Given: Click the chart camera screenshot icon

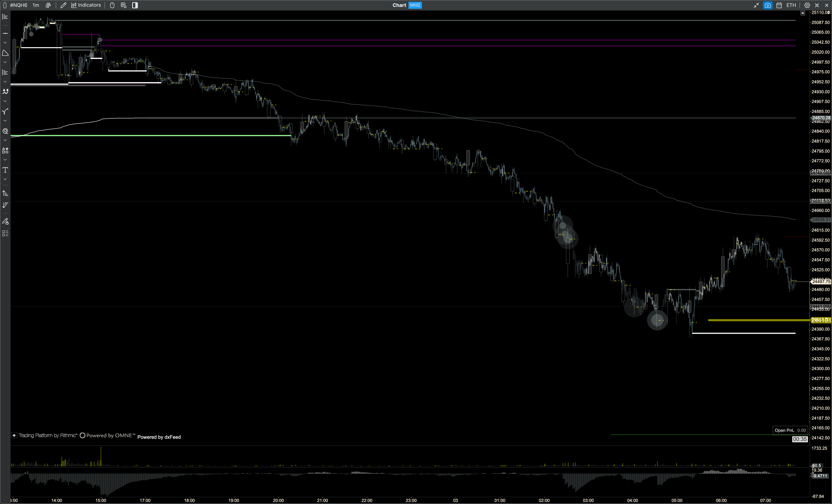Looking at the screenshot, I should tap(768, 5).
